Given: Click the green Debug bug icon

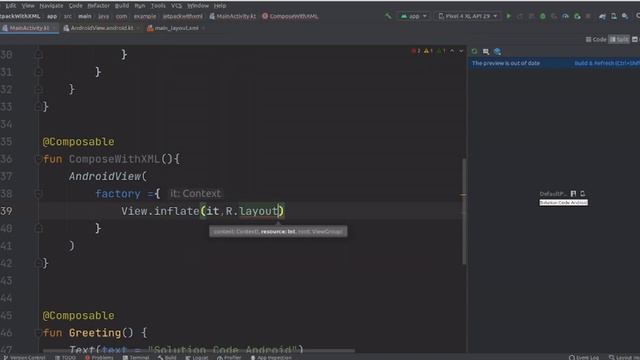Looking at the screenshot, I should (542, 16).
